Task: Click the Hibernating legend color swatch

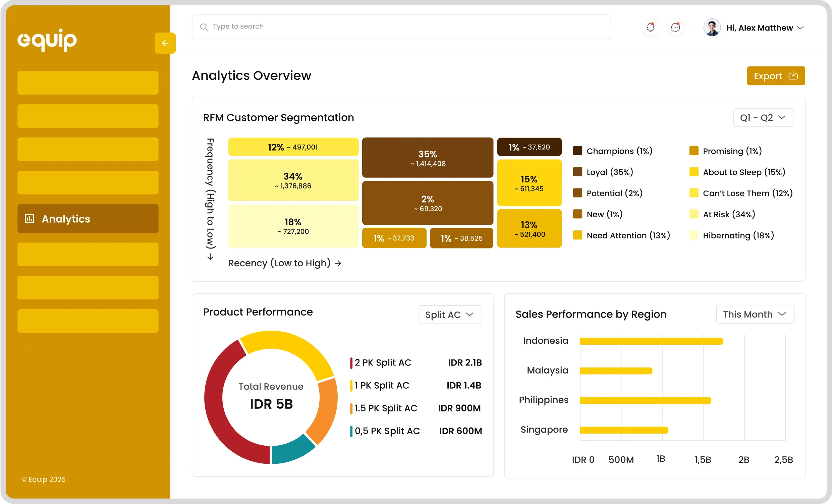Action: click(694, 235)
